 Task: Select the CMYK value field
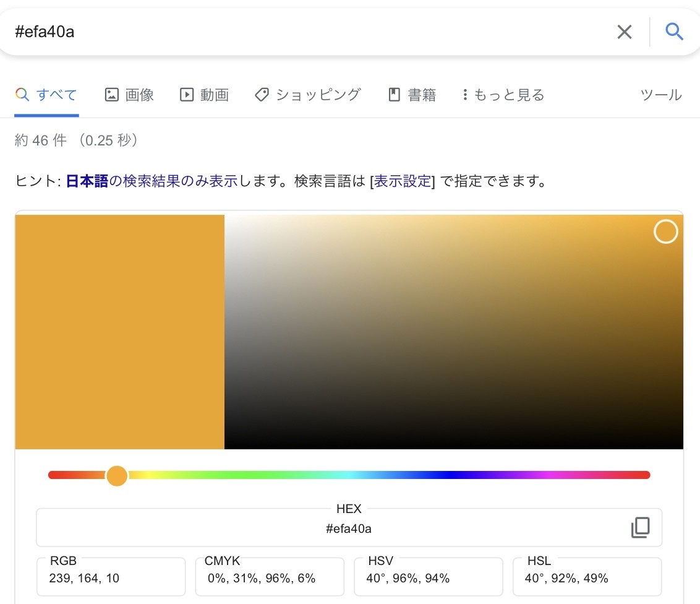tap(270, 578)
